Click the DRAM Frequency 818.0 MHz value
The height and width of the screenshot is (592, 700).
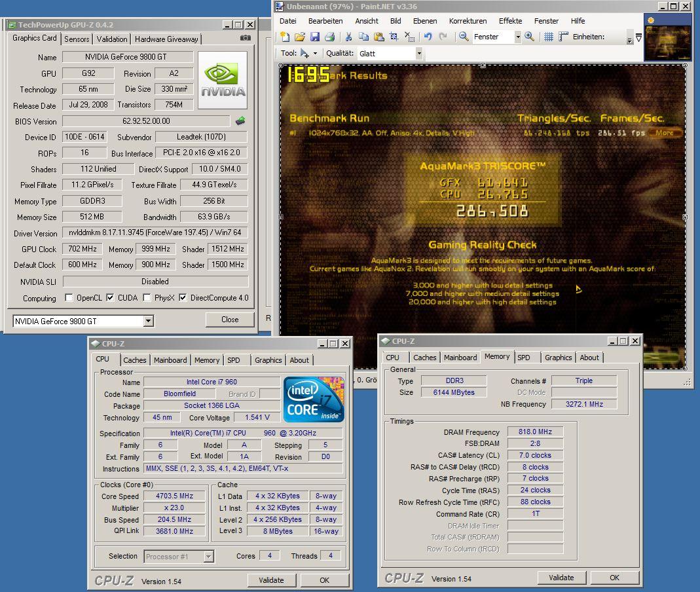click(x=535, y=432)
